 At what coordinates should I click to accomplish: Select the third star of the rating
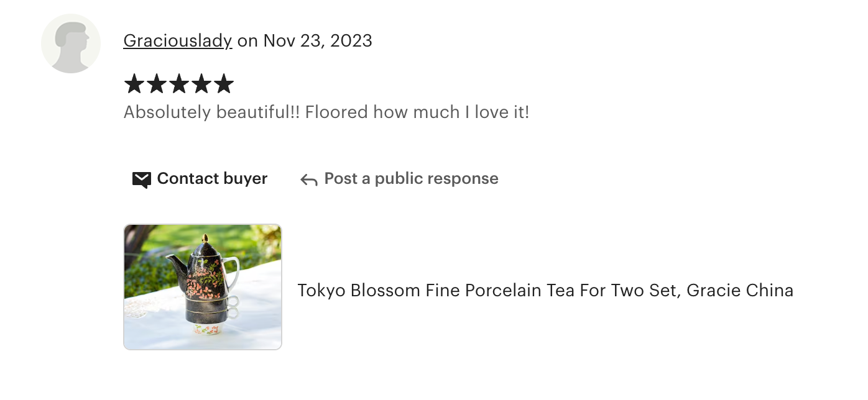click(178, 84)
